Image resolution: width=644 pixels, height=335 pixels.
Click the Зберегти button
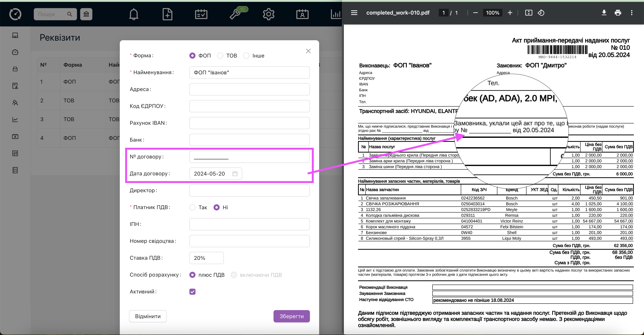[292, 316]
